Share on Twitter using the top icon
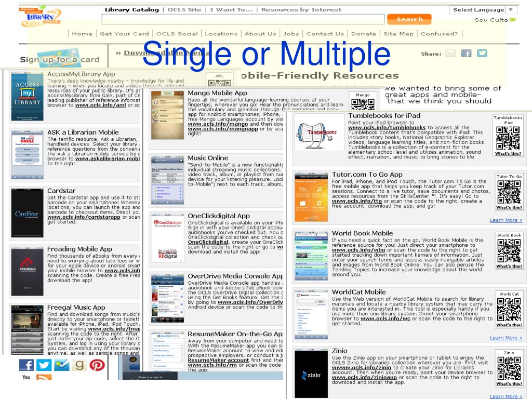The height and width of the screenshot is (399, 532). point(482,54)
